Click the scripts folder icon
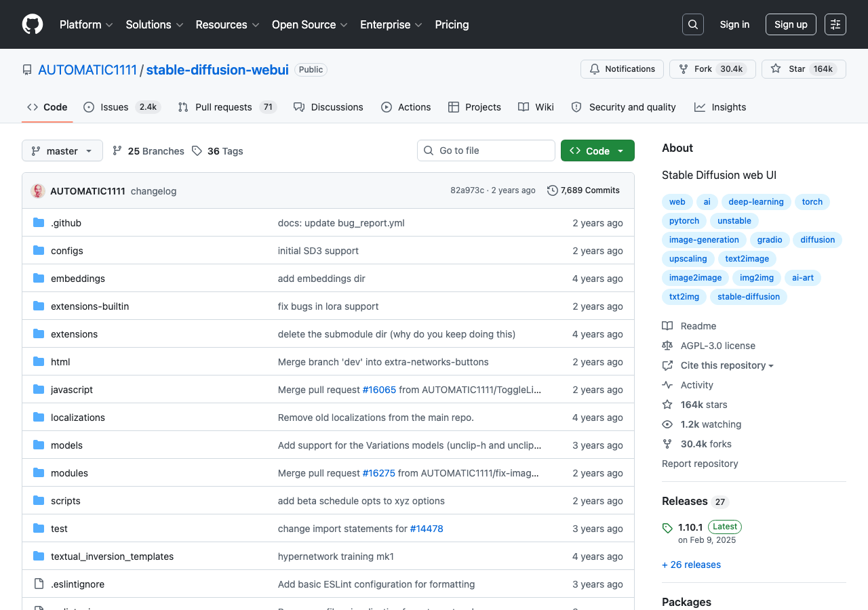 pyautogui.click(x=39, y=501)
